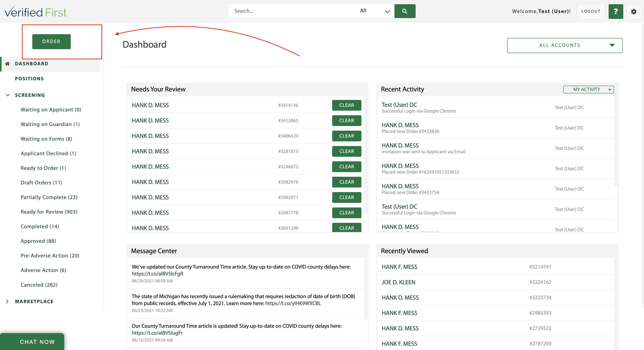Image resolution: width=644 pixels, height=350 pixels.
Task: Expand the Marketplace section
Action: point(7,301)
